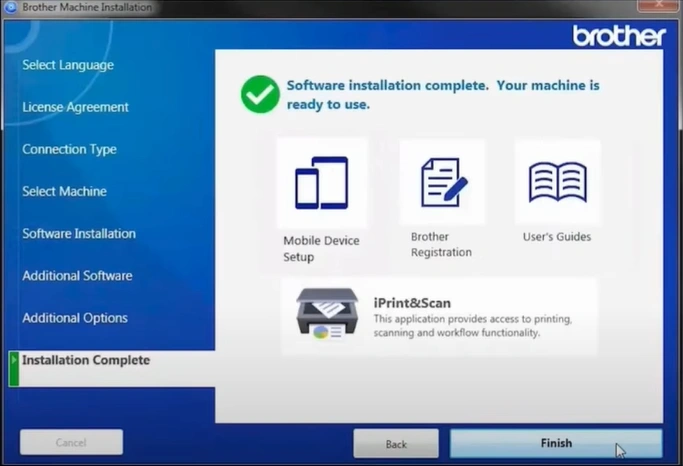Select the License Agreement step
The height and width of the screenshot is (466, 683).
tap(75, 107)
